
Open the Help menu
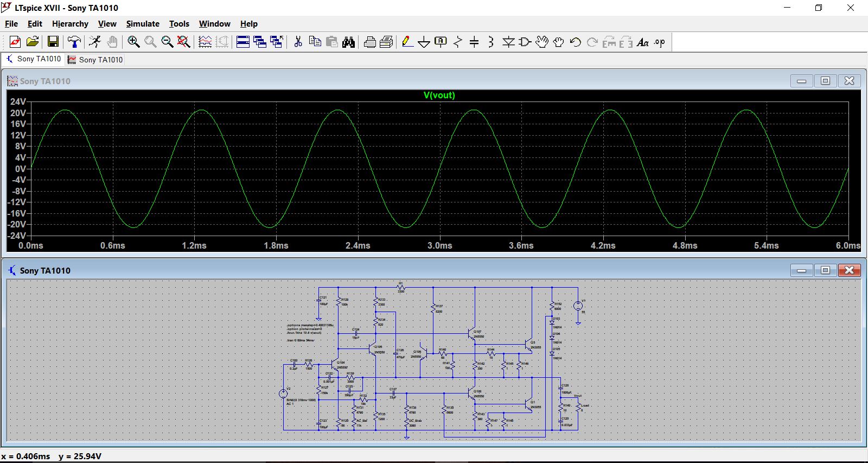coord(249,24)
